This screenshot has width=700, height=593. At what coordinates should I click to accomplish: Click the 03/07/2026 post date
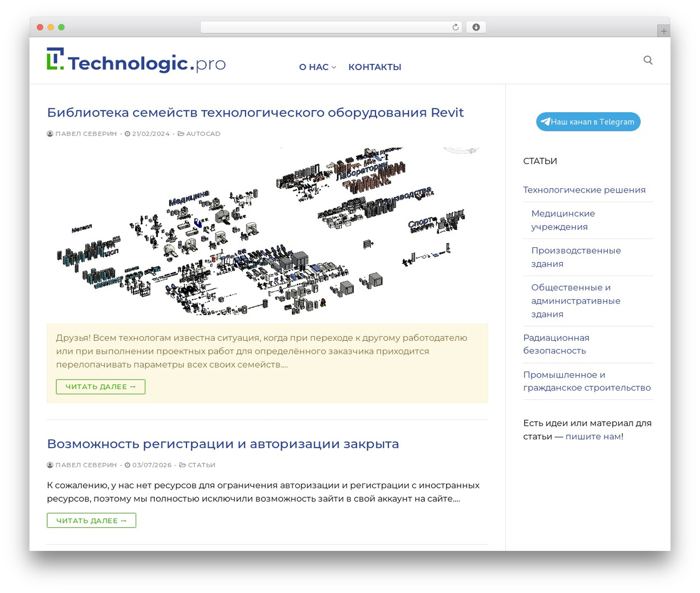(x=152, y=465)
